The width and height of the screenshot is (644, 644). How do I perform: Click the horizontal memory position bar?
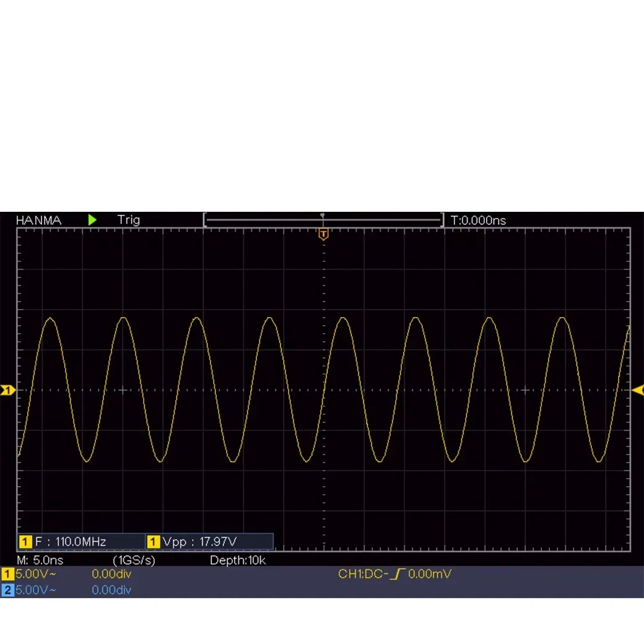(323, 220)
